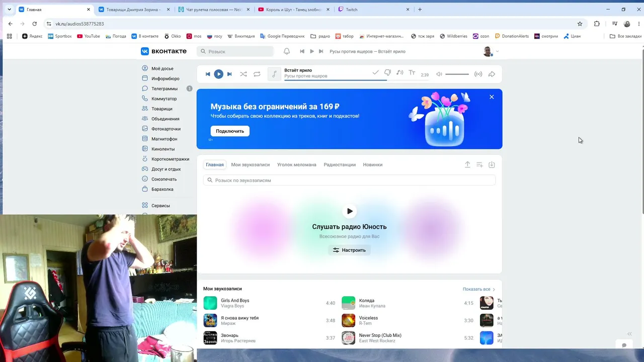Viewport: 644px width, 362px height.
Task: Click the Настроить radio button
Action: (349, 250)
